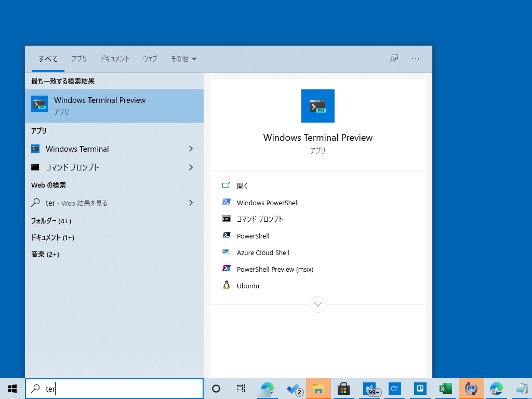The height and width of the screenshot is (399, 532).
Task: Launch Windows PowerShell from the results panel
Action: [x=268, y=203]
